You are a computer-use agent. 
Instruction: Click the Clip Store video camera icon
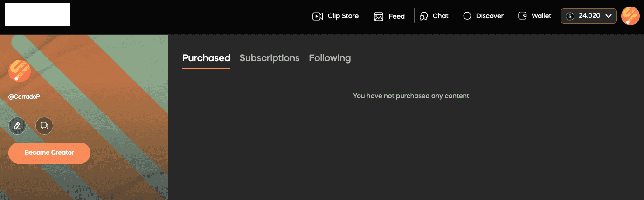pyautogui.click(x=318, y=16)
